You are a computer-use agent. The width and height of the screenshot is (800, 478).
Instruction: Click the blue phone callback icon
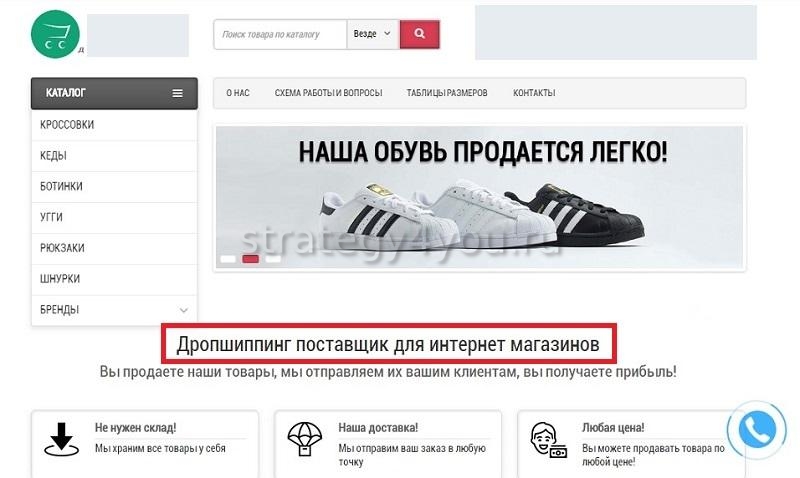pos(758,430)
